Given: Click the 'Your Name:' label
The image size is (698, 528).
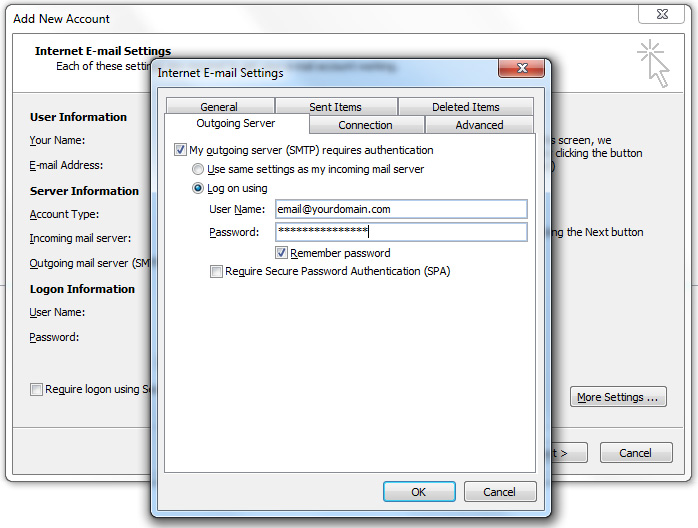Looking at the screenshot, I should (57, 140).
